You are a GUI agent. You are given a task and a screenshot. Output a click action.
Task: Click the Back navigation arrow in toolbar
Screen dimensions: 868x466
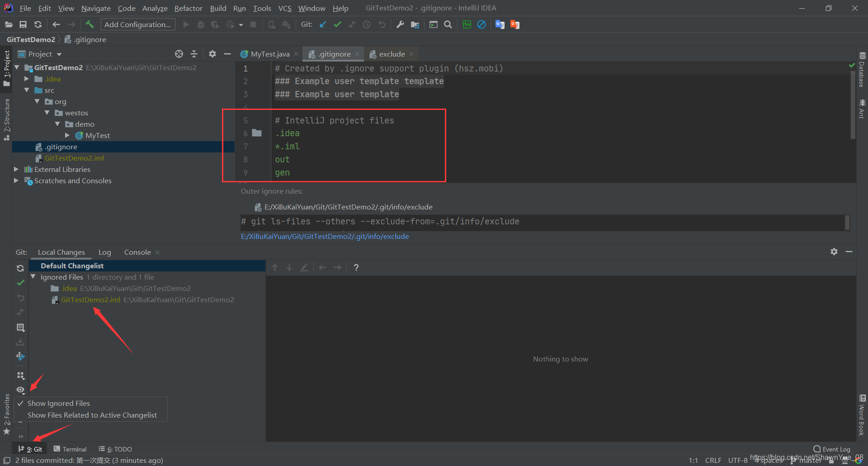pos(56,24)
